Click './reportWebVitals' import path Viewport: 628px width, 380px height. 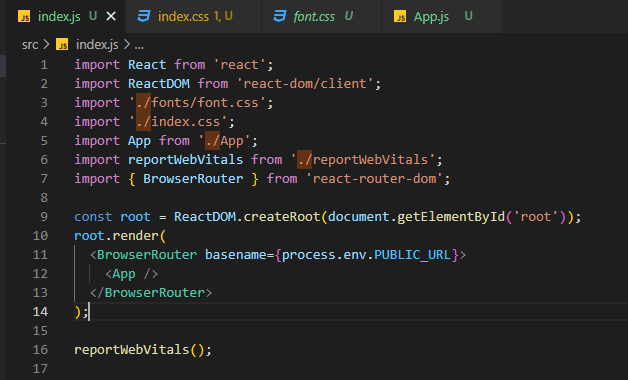pos(363,160)
